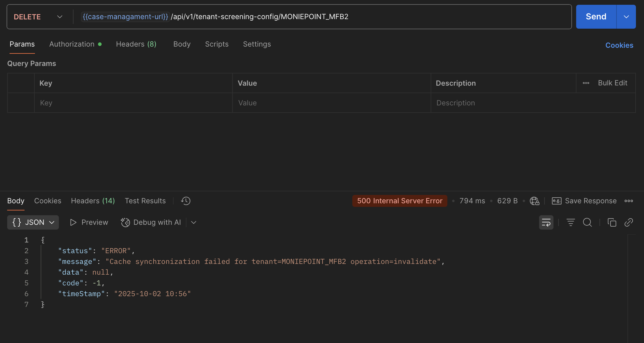Click Bulk Edit in params table
This screenshot has height=343, width=644.
point(612,83)
